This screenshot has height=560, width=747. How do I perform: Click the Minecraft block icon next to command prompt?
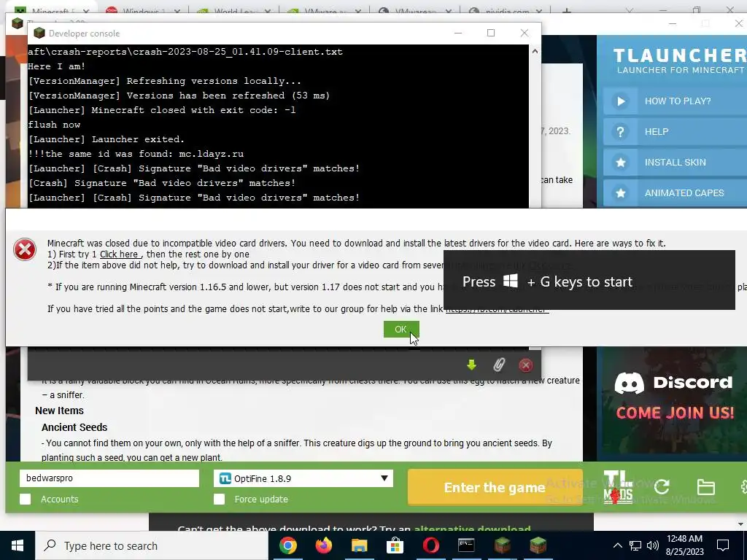click(502, 545)
